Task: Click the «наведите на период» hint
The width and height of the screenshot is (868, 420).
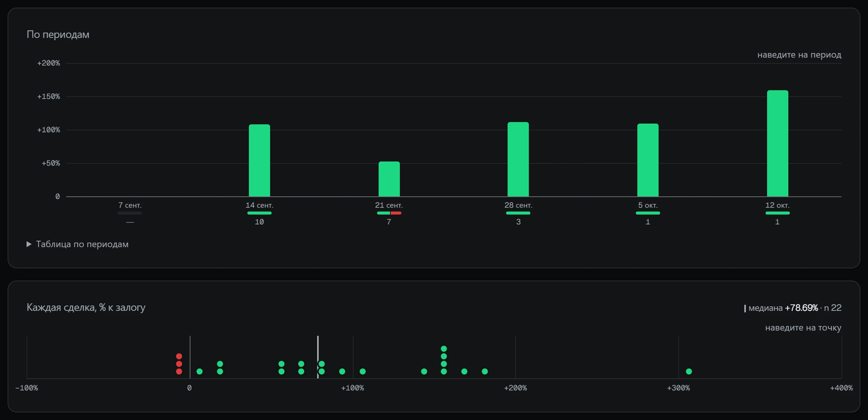Action: 799,55
